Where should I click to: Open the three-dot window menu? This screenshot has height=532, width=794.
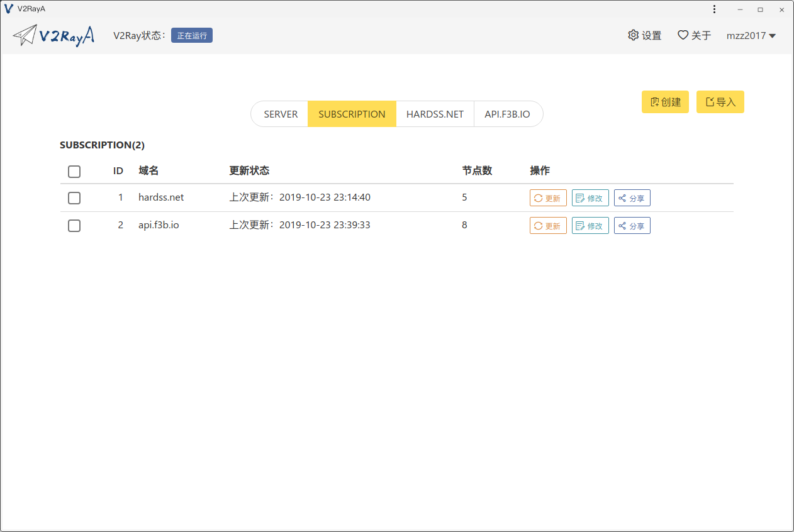click(714, 9)
